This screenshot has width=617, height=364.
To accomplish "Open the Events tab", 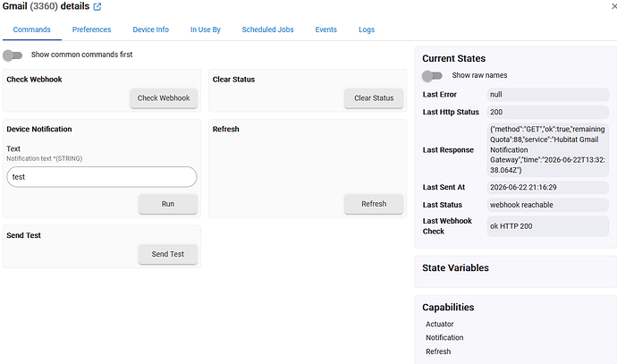I will 325,30.
